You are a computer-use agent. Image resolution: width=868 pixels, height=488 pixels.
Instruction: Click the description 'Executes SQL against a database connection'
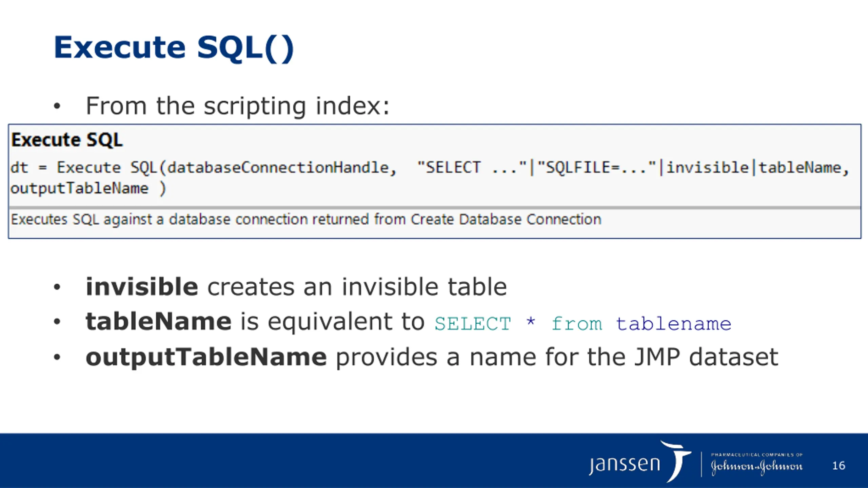coord(306,220)
